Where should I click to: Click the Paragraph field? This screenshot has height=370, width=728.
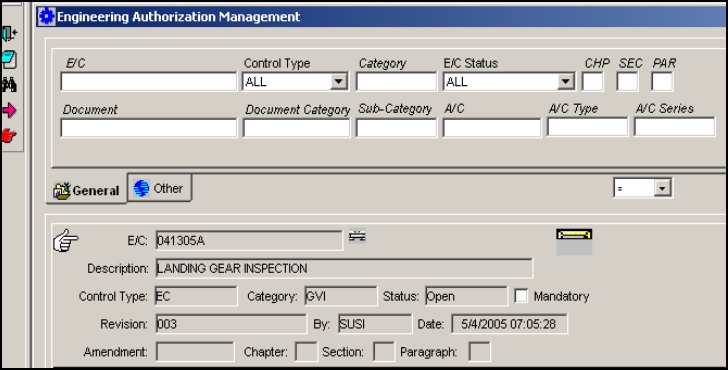480,352
